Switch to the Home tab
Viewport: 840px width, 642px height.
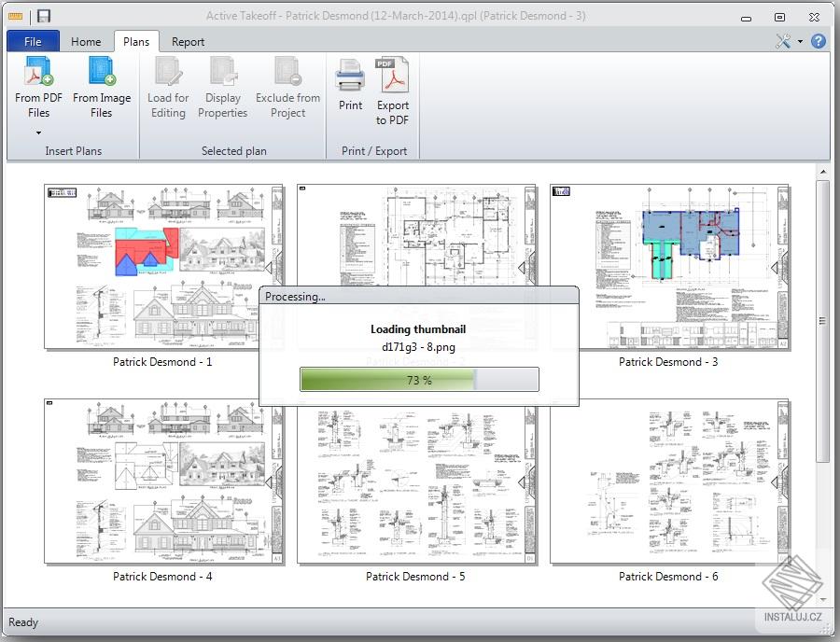[86, 41]
